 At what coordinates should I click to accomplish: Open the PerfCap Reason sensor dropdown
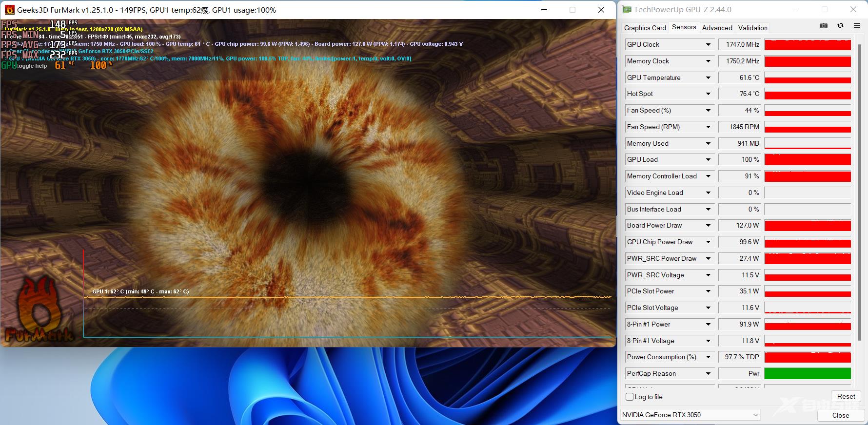[x=708, y=374]
